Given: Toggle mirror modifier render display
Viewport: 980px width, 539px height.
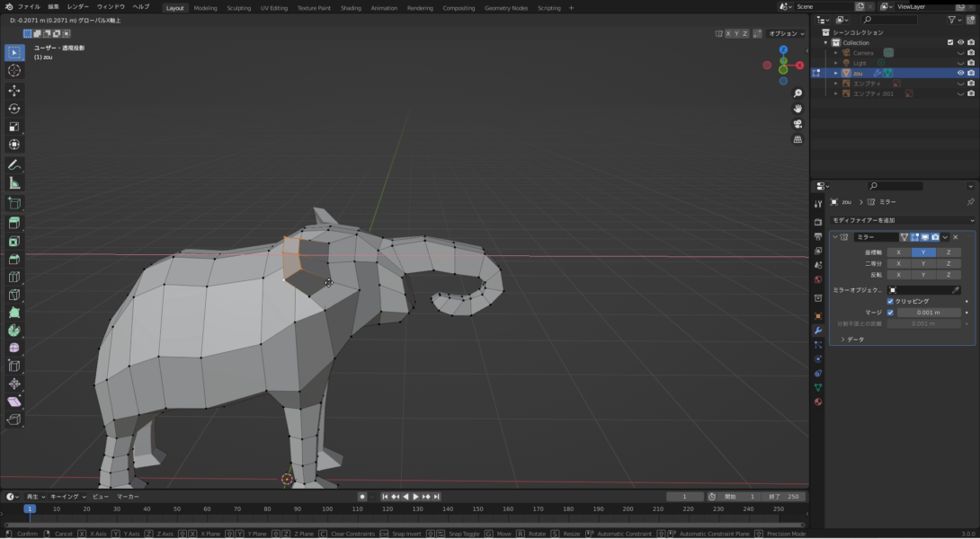Looking at the screenshot, I should 935,237.
